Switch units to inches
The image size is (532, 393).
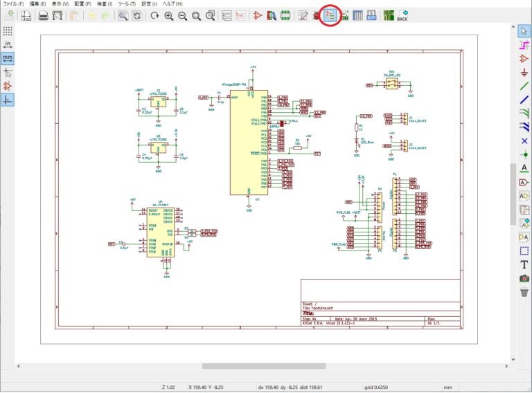point(8,45)
